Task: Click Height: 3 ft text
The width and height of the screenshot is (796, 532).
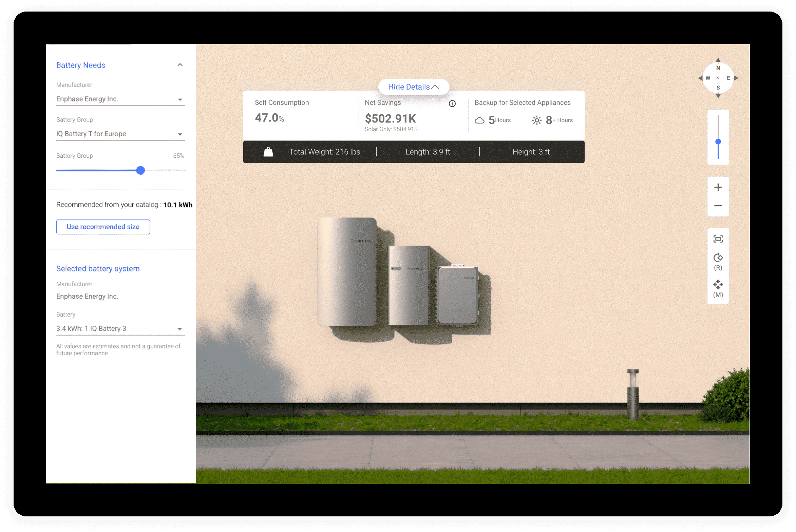Action: point(531,152)
